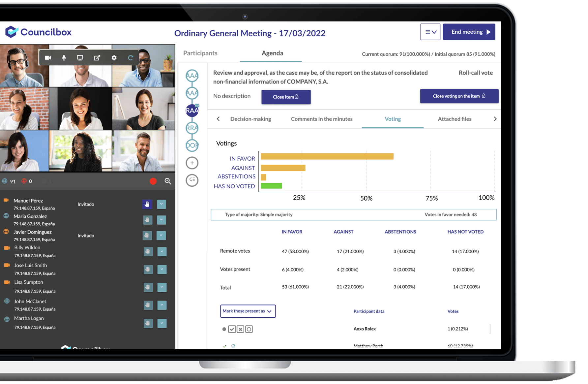Viewport: 588px width, 384px height.
Task: Open participant search magnifier
Action: 168,181
